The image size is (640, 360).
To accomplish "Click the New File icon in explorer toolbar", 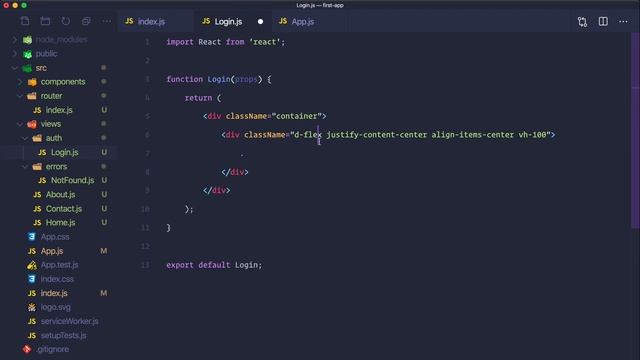I will tap(25, 21).
